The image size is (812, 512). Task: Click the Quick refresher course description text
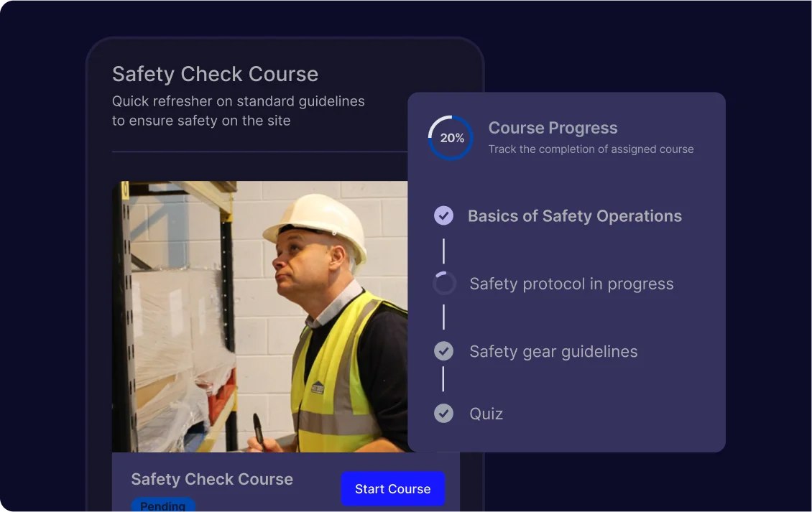tap(239, 111)
